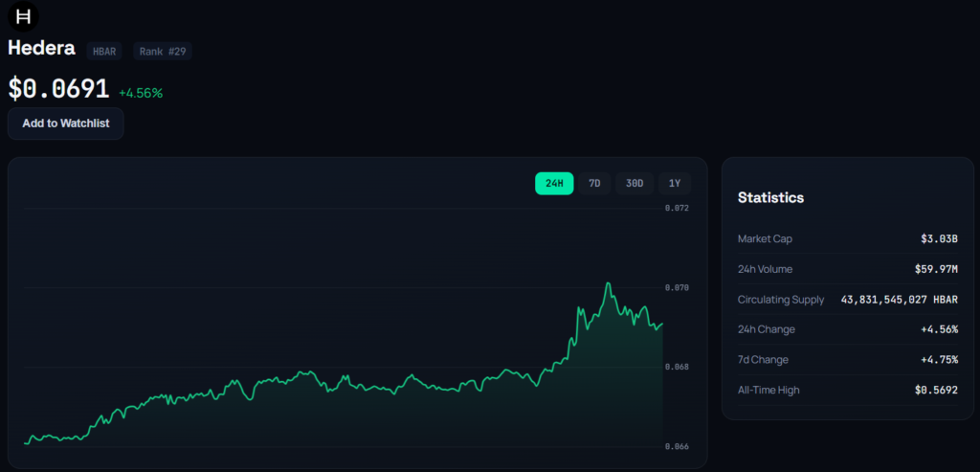Click the 7d Change label

pyautogui.click(x=763, y=360)
